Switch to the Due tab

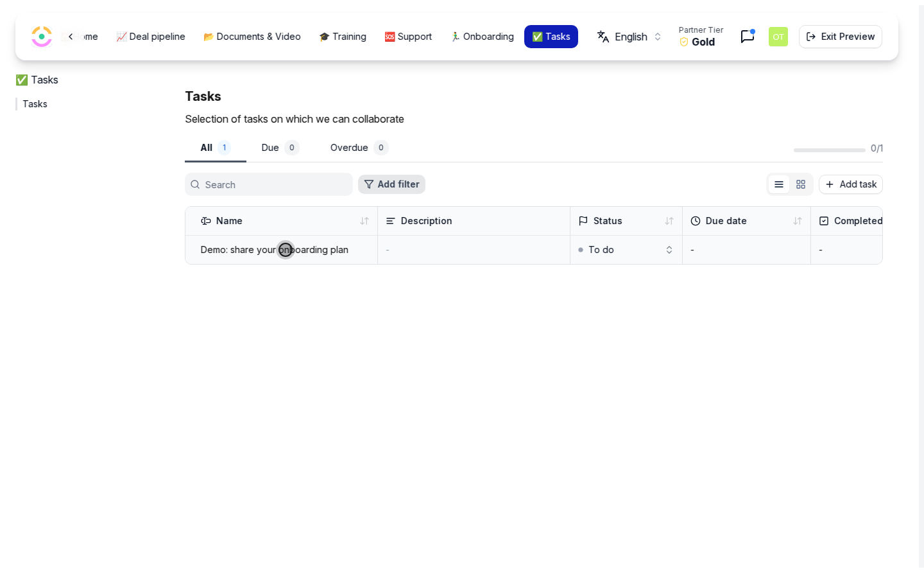pyautogui.click(x=280, y=148)
